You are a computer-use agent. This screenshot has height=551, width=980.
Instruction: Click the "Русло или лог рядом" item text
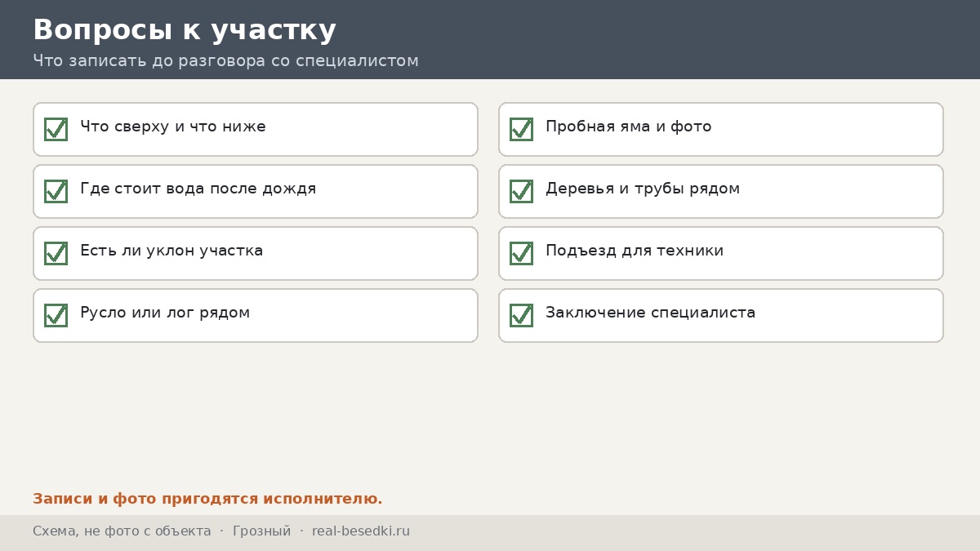coord(165,313)
